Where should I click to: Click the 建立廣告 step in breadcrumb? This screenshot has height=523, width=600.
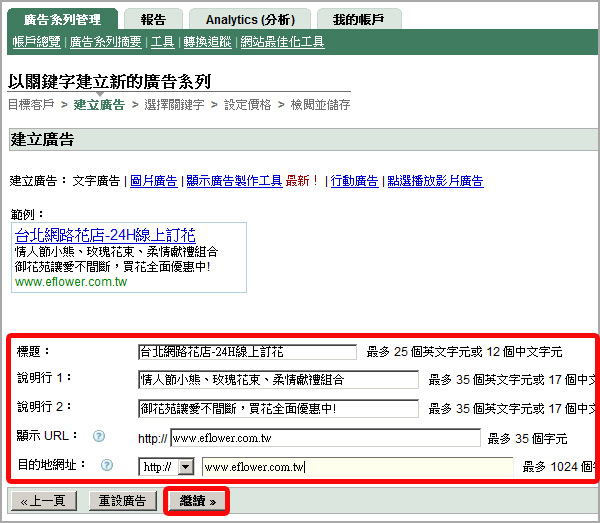click(x=99, y=104)
